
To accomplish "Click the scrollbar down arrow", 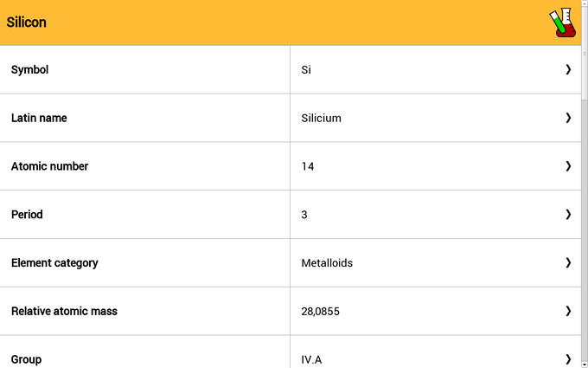I will tap(585, 365).
